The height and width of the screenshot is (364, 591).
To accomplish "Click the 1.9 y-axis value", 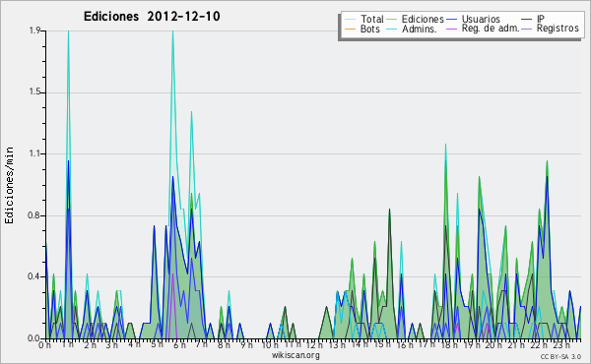I will [x=34, y=30].
